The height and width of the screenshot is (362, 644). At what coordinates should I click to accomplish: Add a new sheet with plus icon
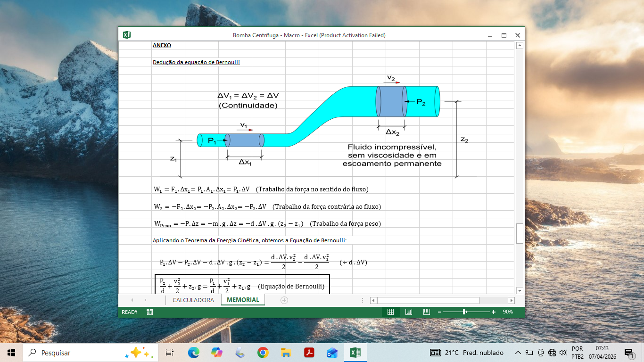[x=284, y=300]
